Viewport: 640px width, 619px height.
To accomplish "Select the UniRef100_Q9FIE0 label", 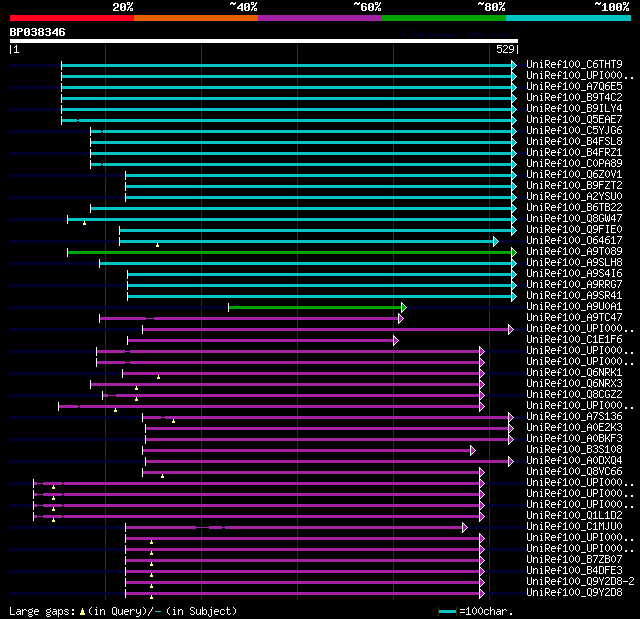I will (574, 230).
